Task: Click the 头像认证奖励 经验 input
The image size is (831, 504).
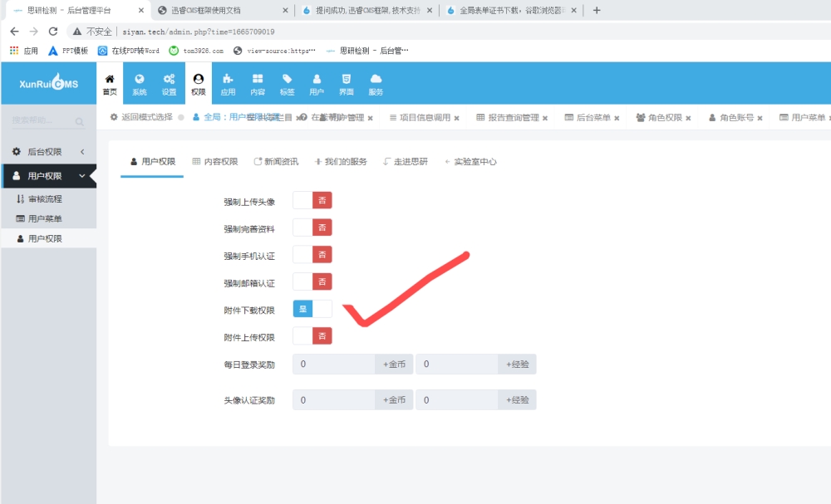Action: (457, 400)
